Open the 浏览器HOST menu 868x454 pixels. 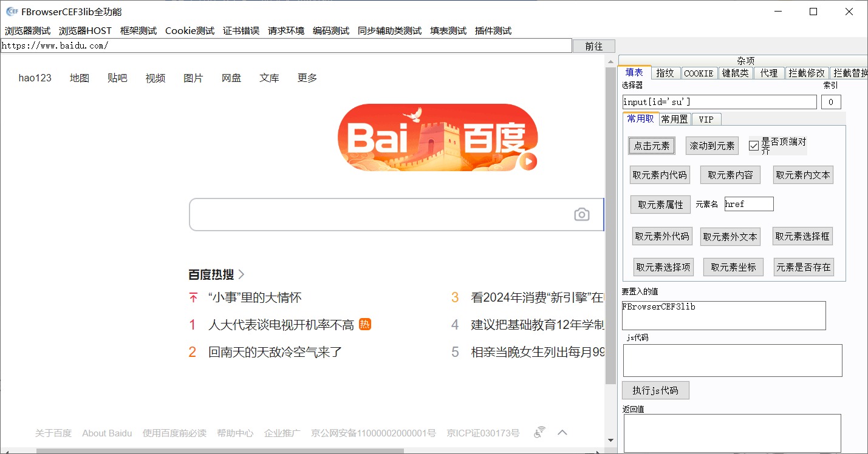point(85,31)
